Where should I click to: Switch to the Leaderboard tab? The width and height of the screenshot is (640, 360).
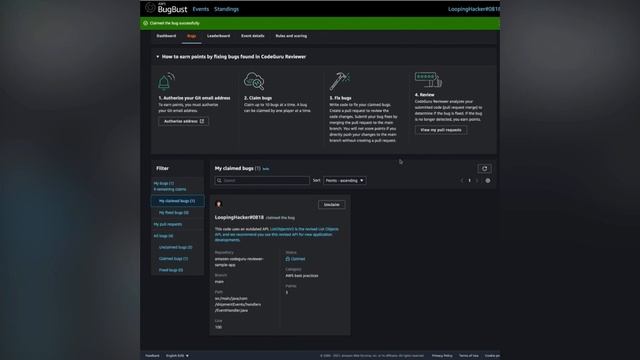(x=218, y=36)
